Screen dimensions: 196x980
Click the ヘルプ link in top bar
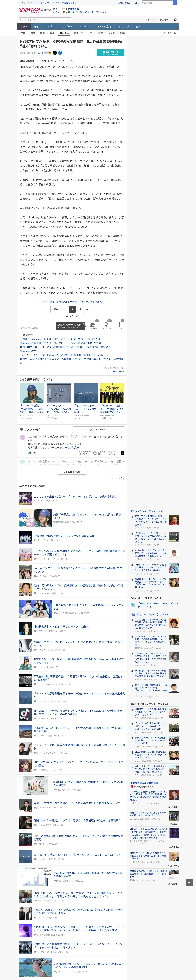tap(136, 3)
